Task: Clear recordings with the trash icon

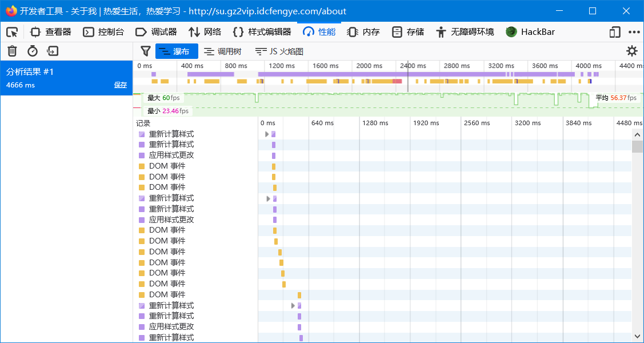Action: (x=13, y=51)
